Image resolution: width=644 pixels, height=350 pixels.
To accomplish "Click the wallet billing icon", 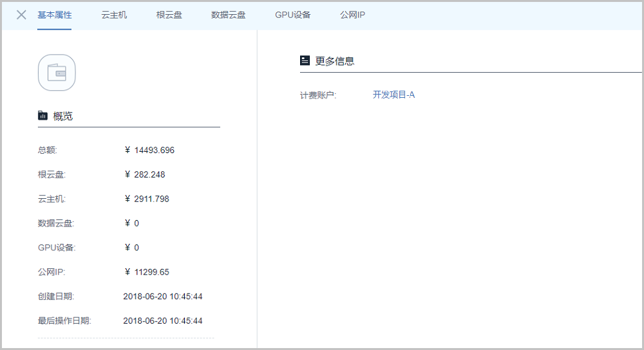I will 57,73.
